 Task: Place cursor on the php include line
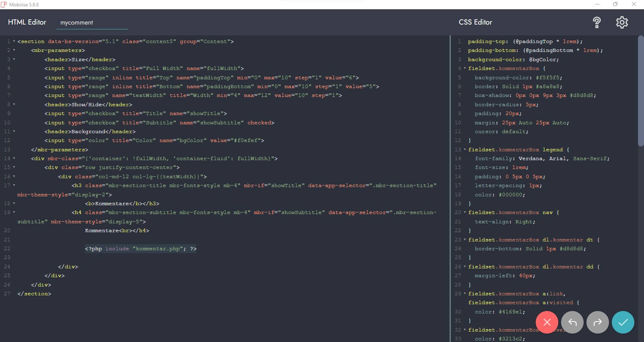coord(140,249)
